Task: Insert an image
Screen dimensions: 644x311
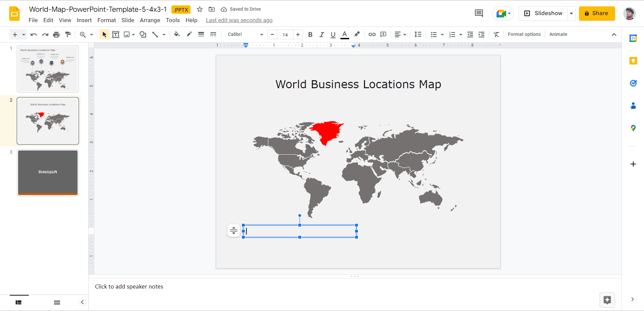Action: tap(127, 34)
